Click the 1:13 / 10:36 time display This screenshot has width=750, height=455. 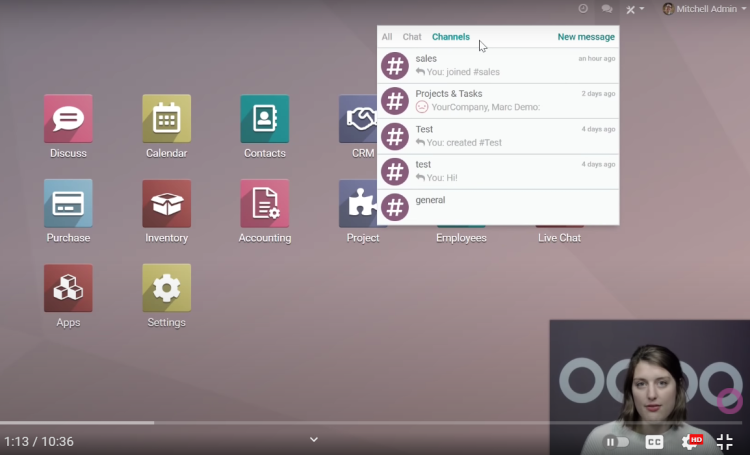click(x=39, y=441)
